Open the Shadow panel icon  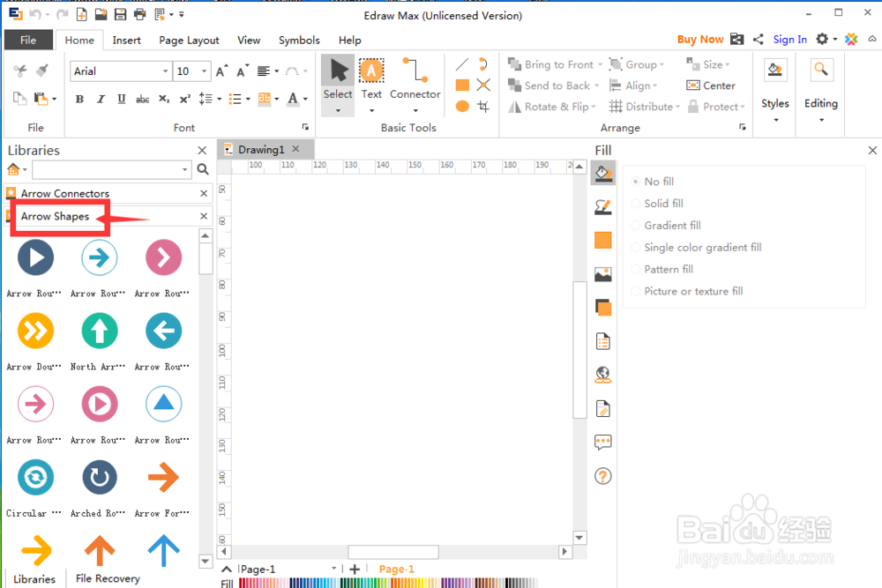click(x=602, y=241)
